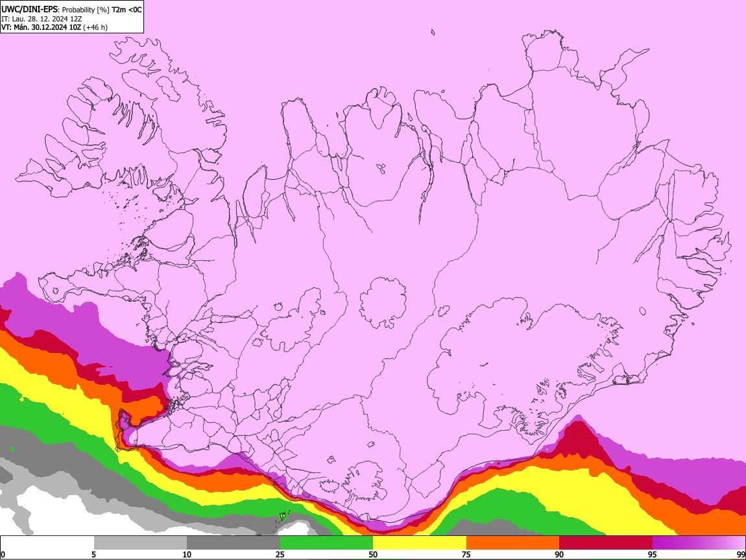Click the legend tick label '25'
Screen dimensions: 746x560
pos(280,554)
